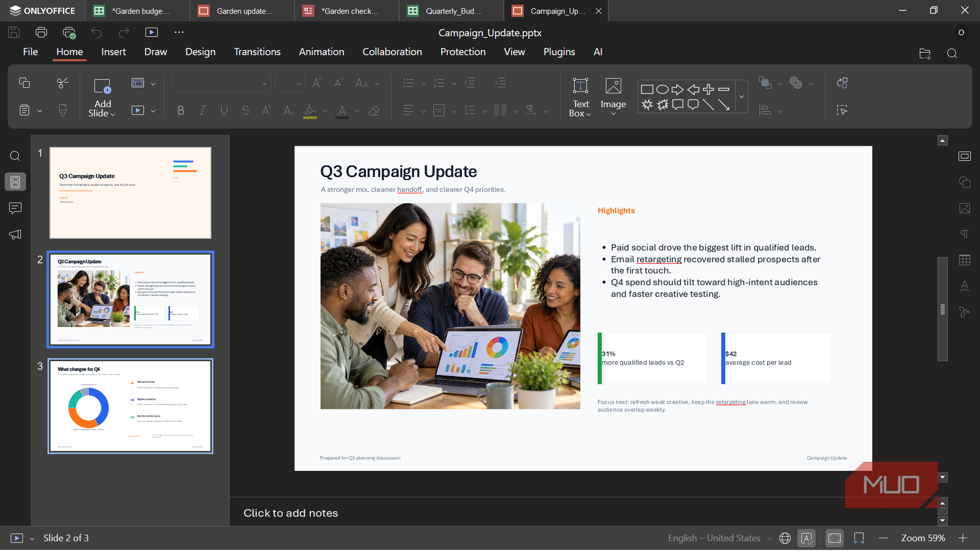Click the decrease indent icon
The image size is (980, 551).
coord(470,83)
